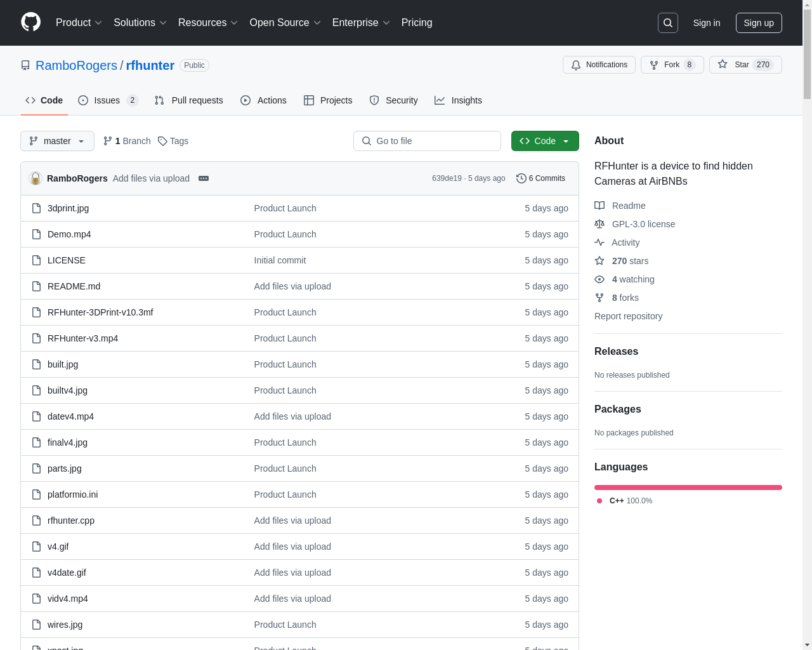812x650 pixels.
Task: Click the fork icon beside 8 forks
Action: click(599, 298)
